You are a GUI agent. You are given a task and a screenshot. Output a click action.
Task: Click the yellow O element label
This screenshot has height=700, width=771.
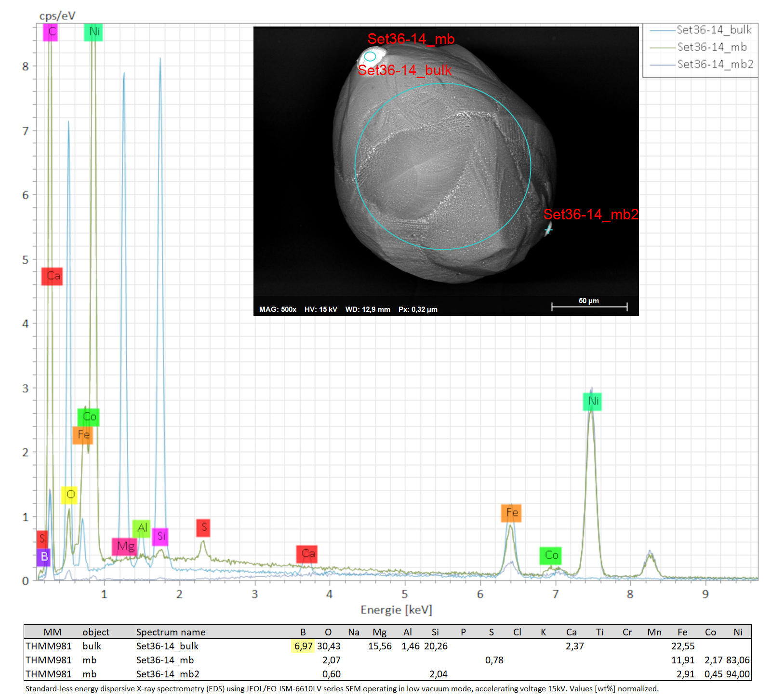tap(69, 495)
